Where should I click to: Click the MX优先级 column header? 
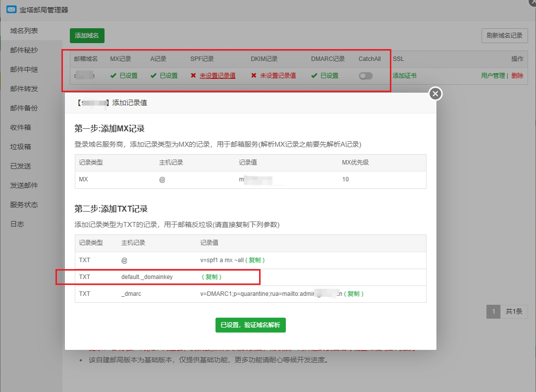355,163
